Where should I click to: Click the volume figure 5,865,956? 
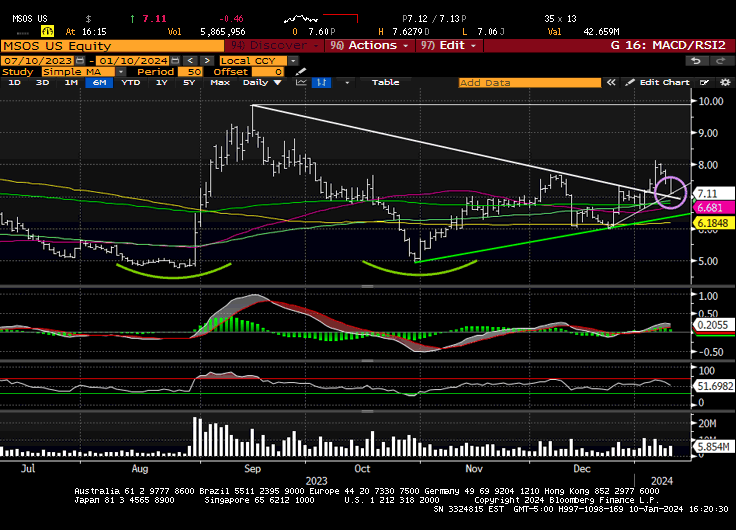[222, 31]
